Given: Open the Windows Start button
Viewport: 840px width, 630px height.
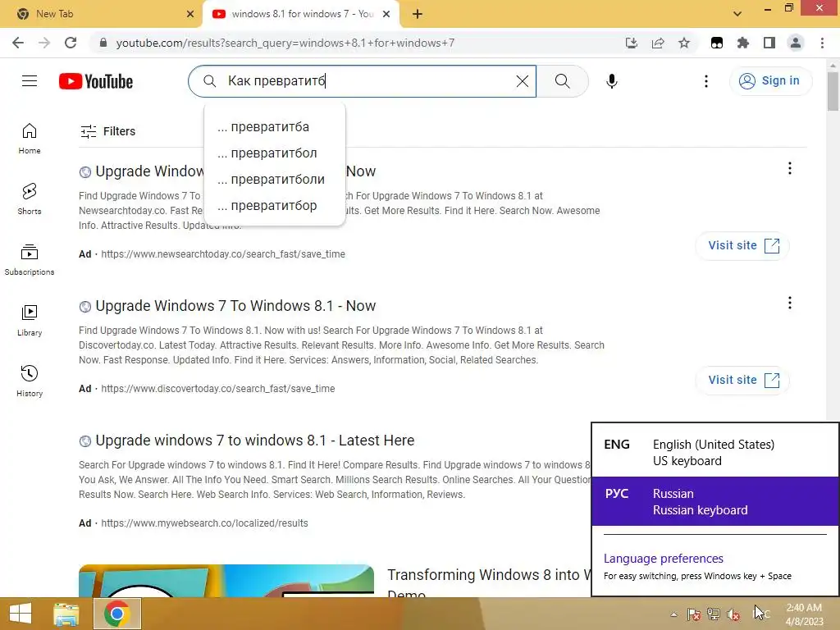Looking at the screenshot, I should pos(21,614).
